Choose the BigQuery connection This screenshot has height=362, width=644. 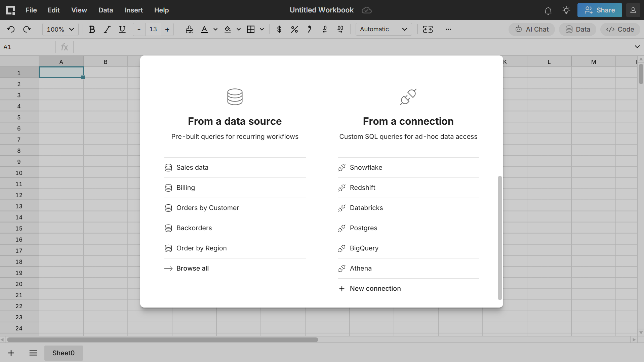(x=408, y=248)
